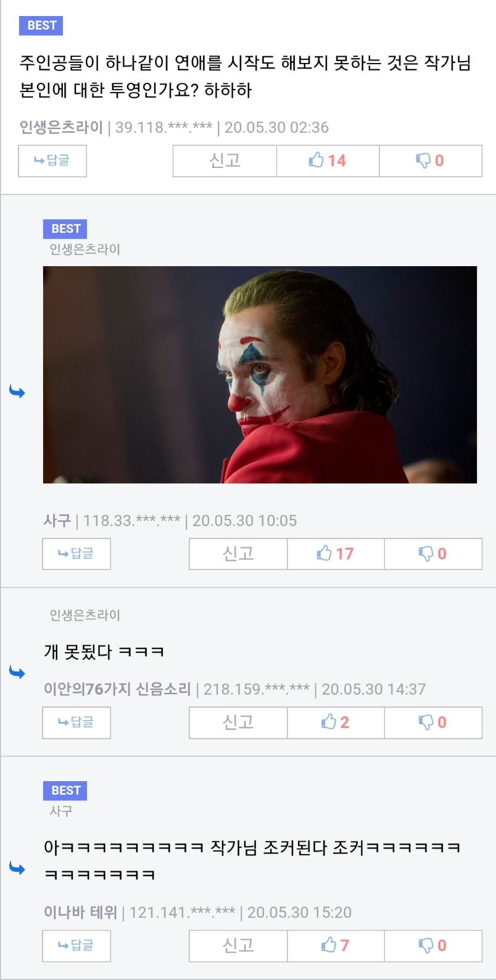Click the BEST badge on top comment
This screenshot has height=980, width=496.
pos(41,25)
